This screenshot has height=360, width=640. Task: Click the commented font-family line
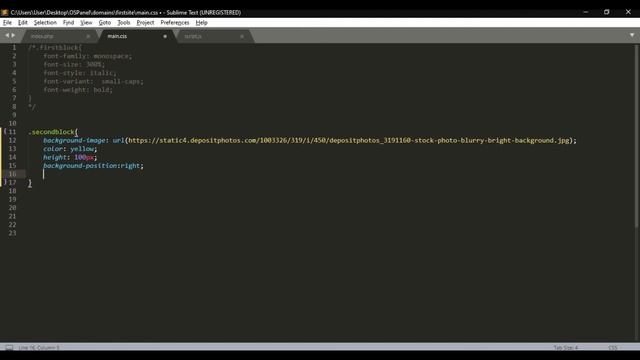(88, 56)
